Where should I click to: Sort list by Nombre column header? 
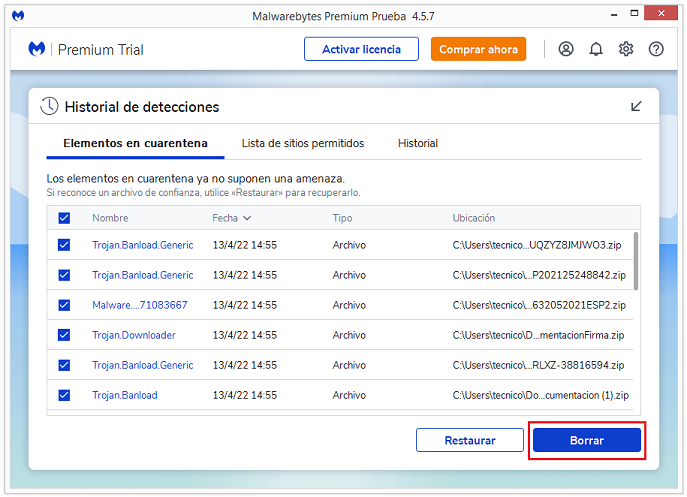coord(110,218)
